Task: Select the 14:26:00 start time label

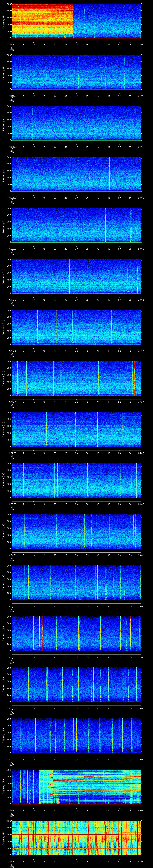Action: coord(12,147)
